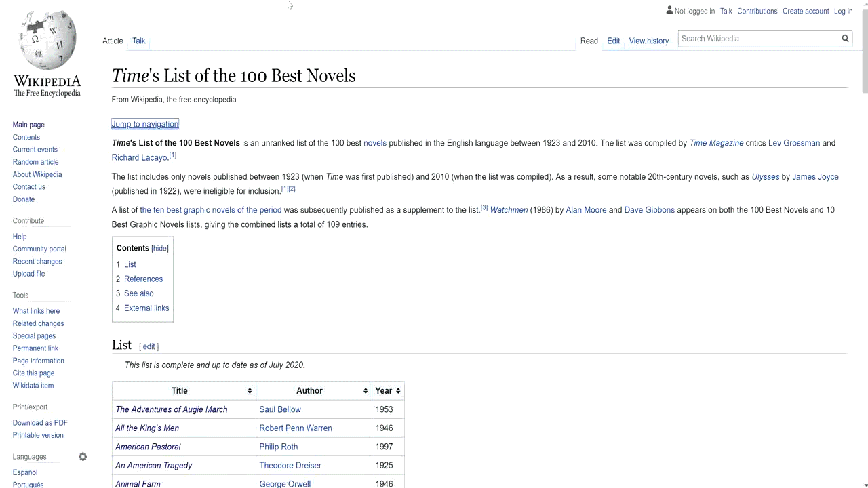Select the Read tab
Image resolution: width=868 pixels, height=488 pixels.
[x=589, y=41]
